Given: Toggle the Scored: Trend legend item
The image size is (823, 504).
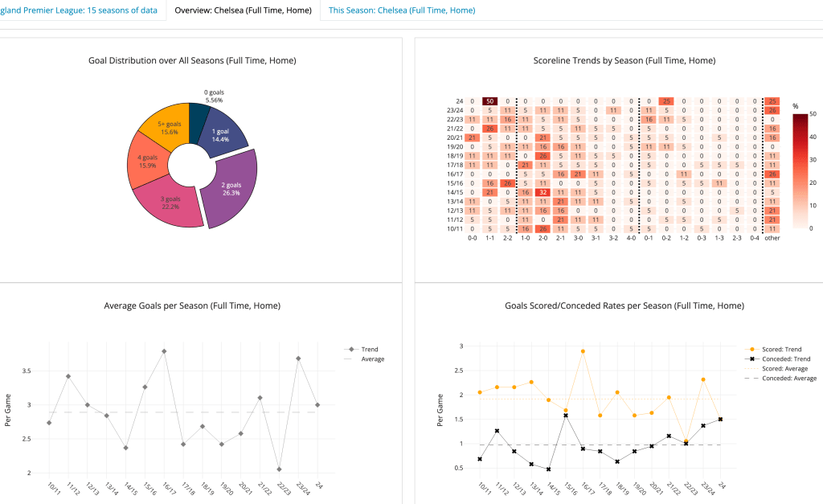Looking at the screenshot, I should [x=778, y=349].
